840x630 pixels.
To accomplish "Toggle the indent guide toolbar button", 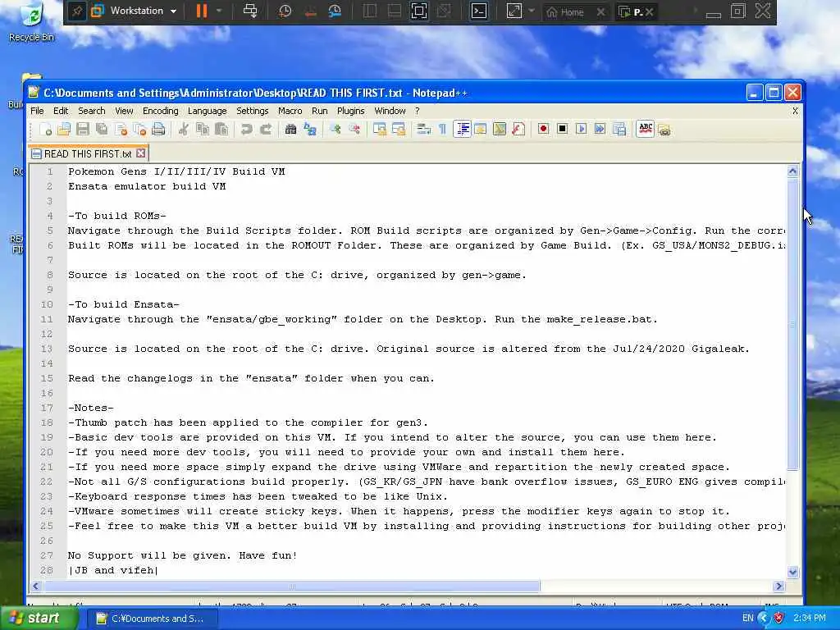I will 463,129.
